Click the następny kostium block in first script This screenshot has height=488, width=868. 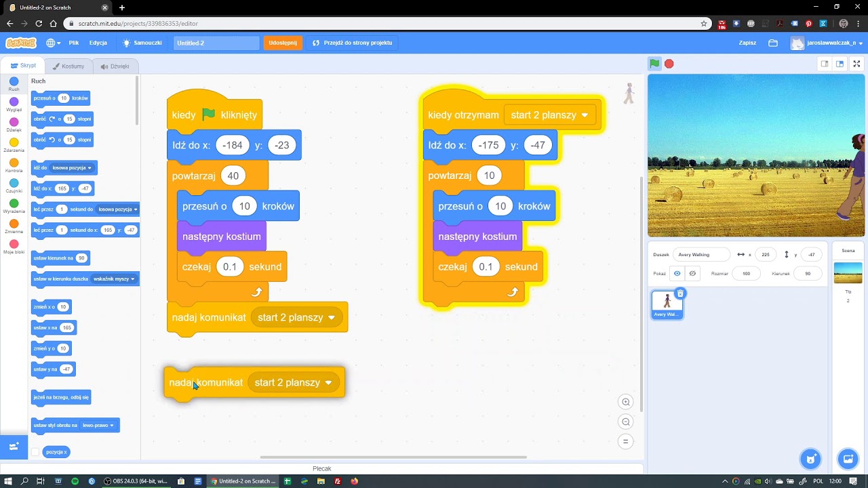(221, 237)
